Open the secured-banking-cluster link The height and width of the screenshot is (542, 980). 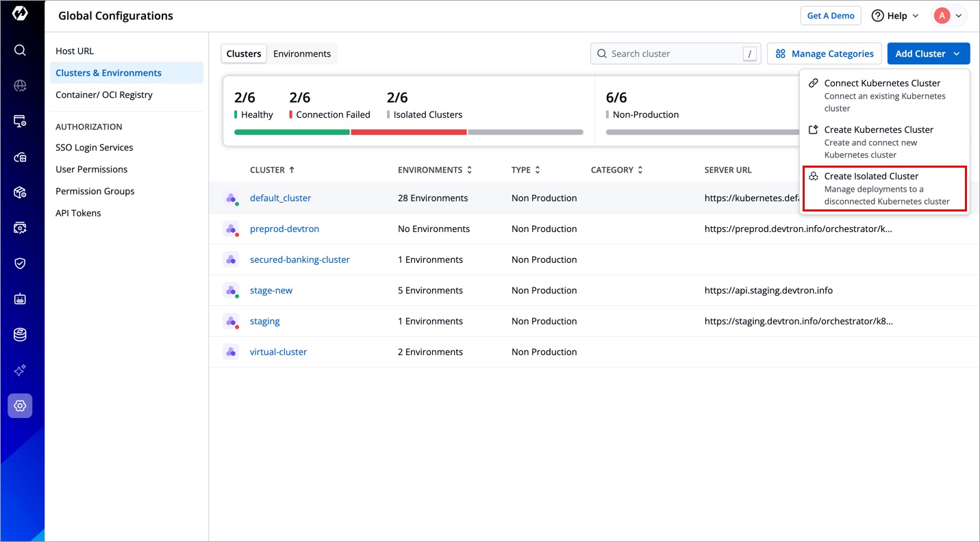(299, 259)
